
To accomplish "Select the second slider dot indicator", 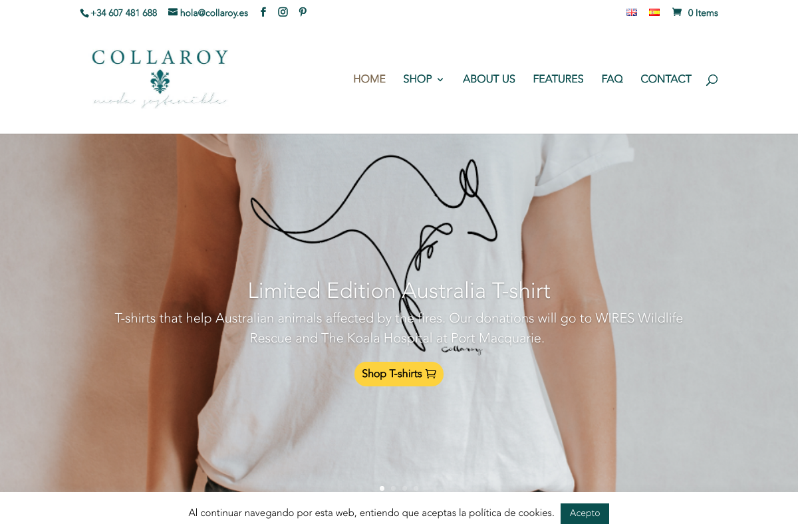I will coord(393,488).
